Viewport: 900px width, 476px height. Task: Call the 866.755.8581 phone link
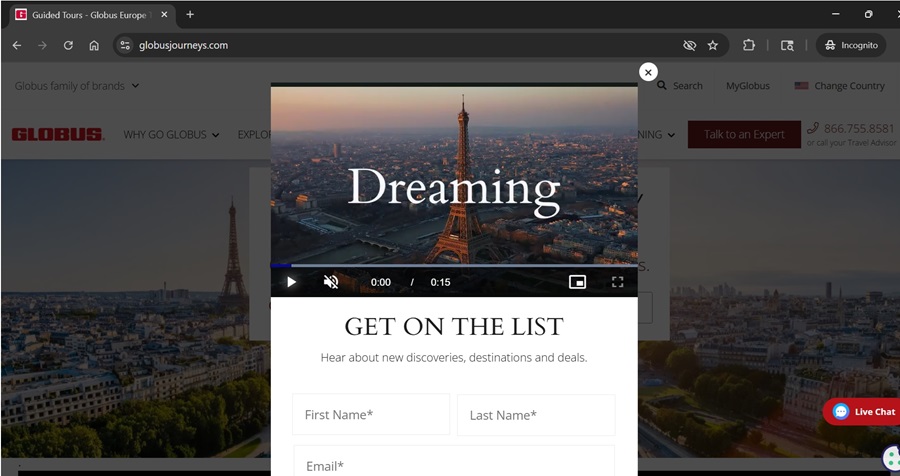coord(851,128)
